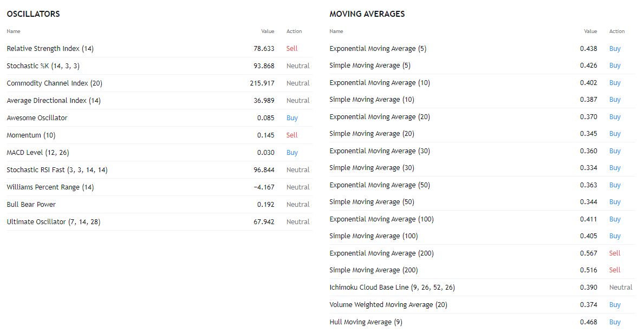Viewport: 644px width, 333px height.
Task: Select the Bull Bear Power label
Action: [x=31, y=204]
